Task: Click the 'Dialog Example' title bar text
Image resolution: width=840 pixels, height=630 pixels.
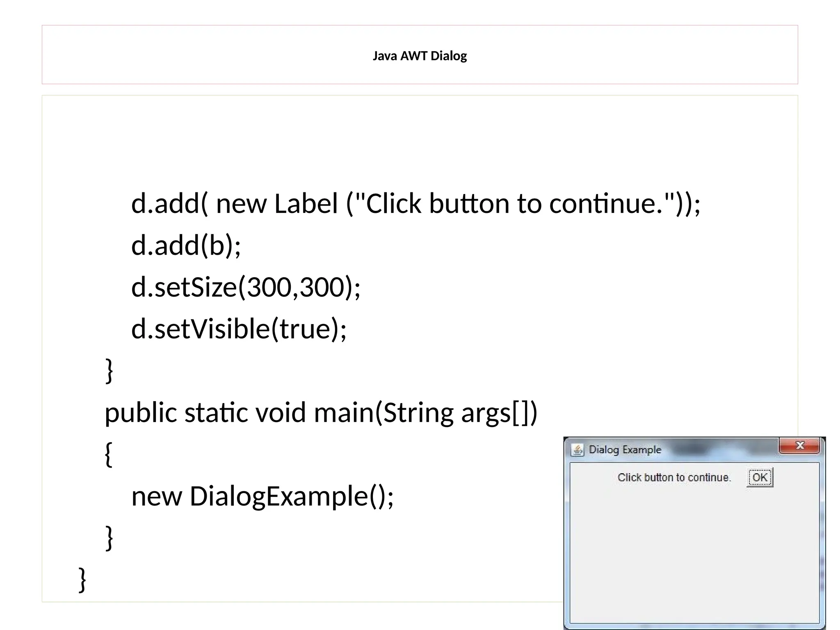Action: coord(625,450)
